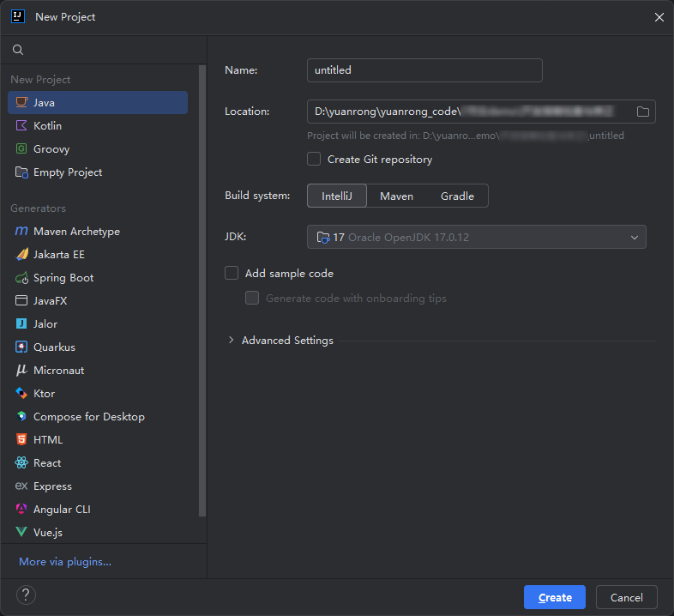Select Maven Archetype generator
This screenshot has height=616, width=674.
pyautogui.click(x=76, y=232)
